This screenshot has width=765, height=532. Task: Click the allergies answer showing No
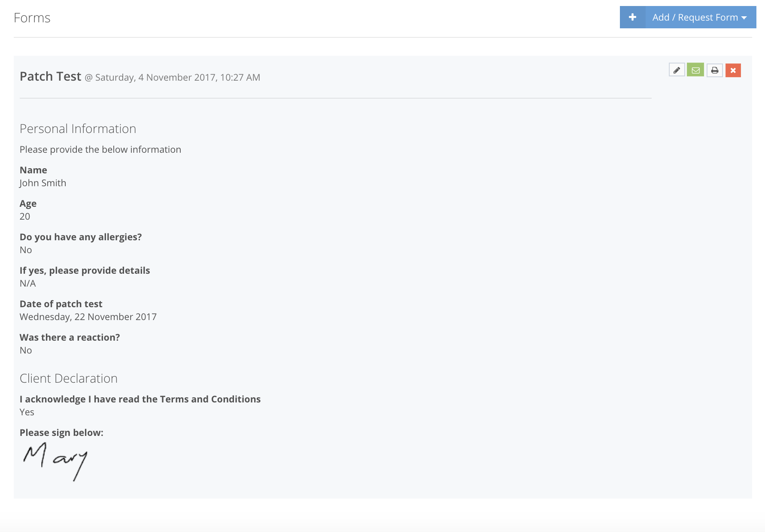tap(25, 250)
